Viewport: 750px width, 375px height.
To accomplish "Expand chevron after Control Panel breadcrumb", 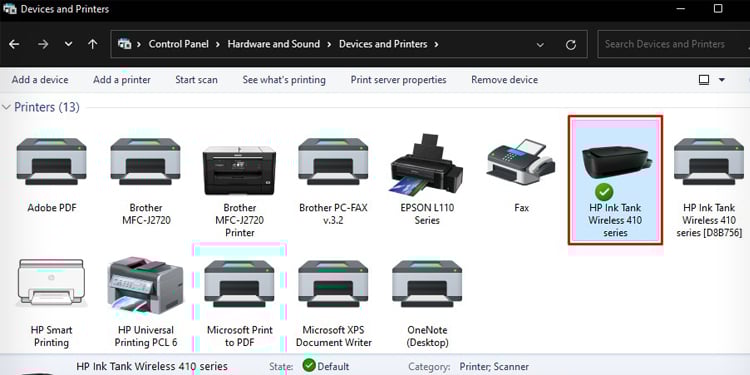I will (218, 44).
